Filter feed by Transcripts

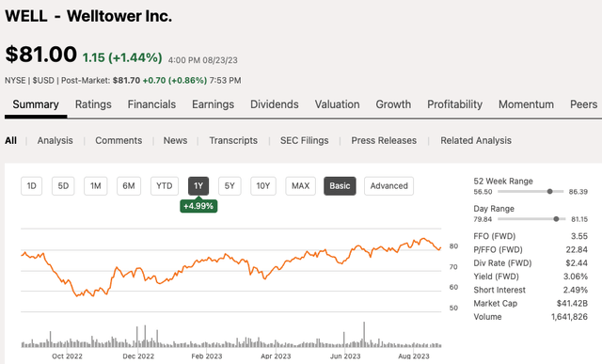click(x=233, y=140)
